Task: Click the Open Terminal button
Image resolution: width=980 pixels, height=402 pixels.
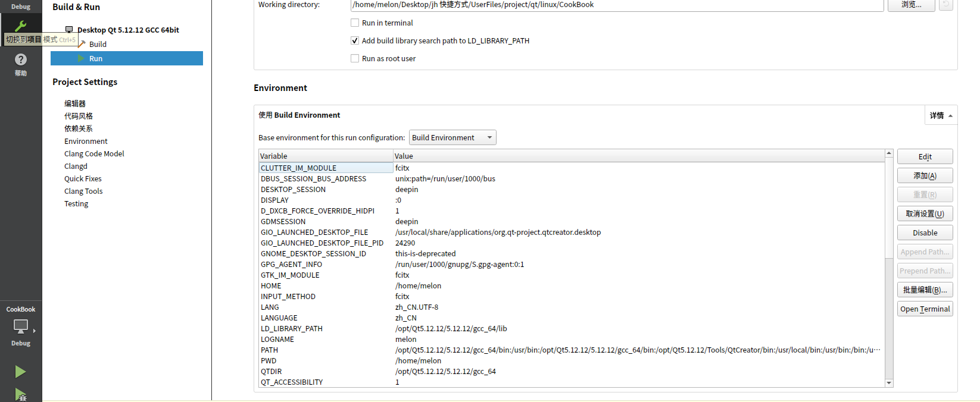Action: [925, 309]
